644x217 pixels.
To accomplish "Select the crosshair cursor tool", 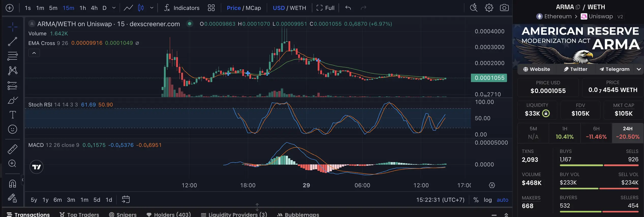I will click(12, 27).
